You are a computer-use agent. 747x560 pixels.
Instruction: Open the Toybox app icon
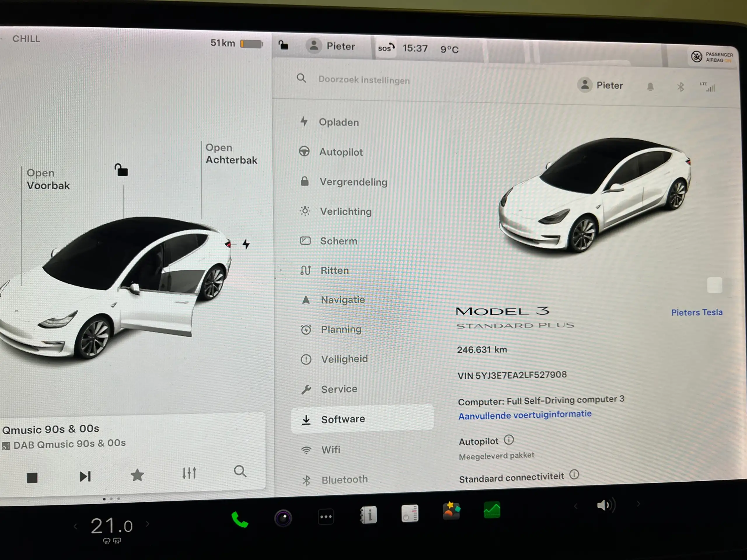coord(451,511)
